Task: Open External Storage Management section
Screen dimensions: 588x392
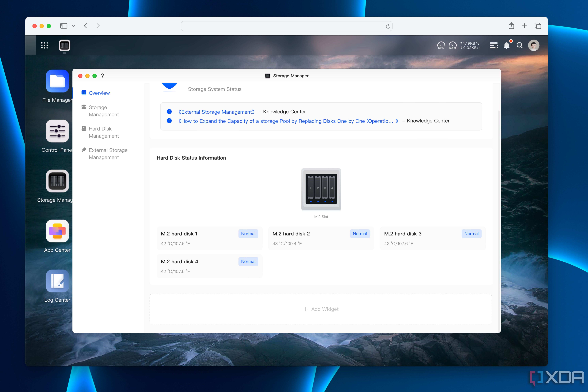Action: (x=108, y=153)
